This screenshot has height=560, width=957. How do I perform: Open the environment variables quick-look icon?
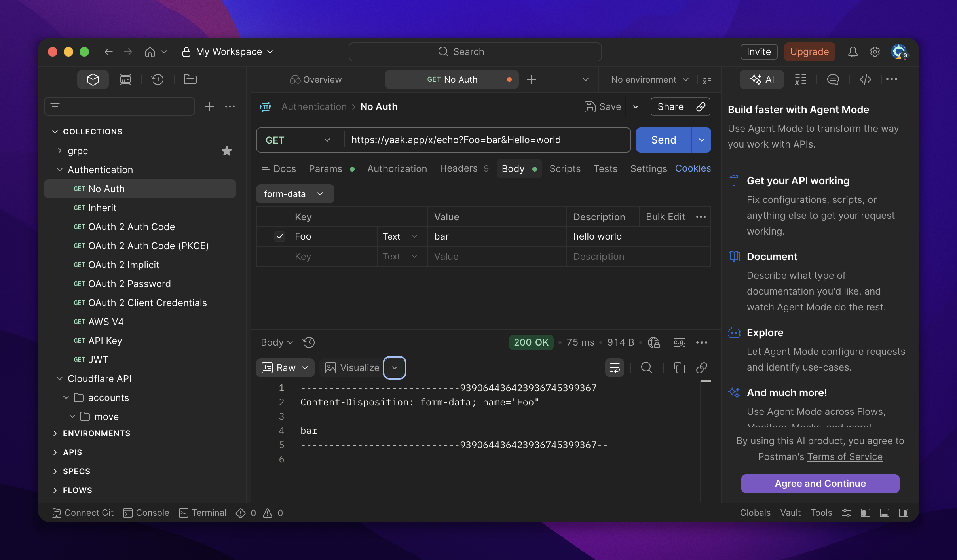click(x=707, y=79)
